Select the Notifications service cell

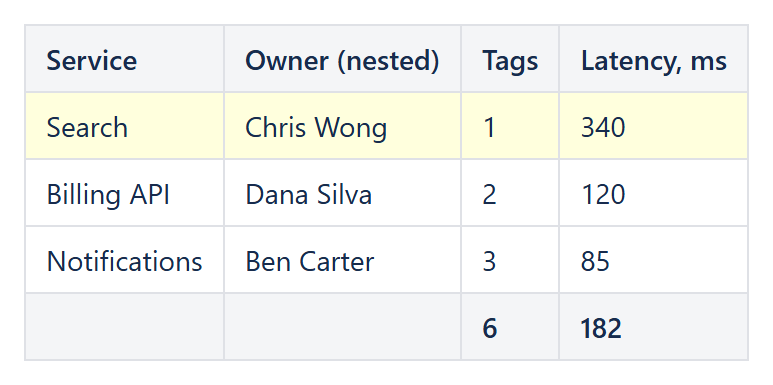[x=124, y=260]
